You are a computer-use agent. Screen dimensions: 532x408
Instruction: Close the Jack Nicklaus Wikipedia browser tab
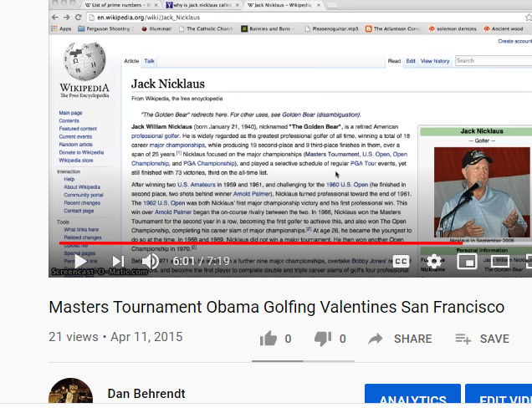point(319,5)
